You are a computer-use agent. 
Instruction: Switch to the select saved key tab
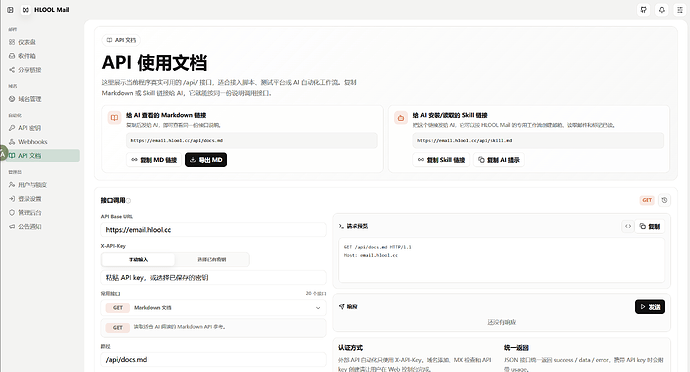pyautogui.click(x=212, y=259)
